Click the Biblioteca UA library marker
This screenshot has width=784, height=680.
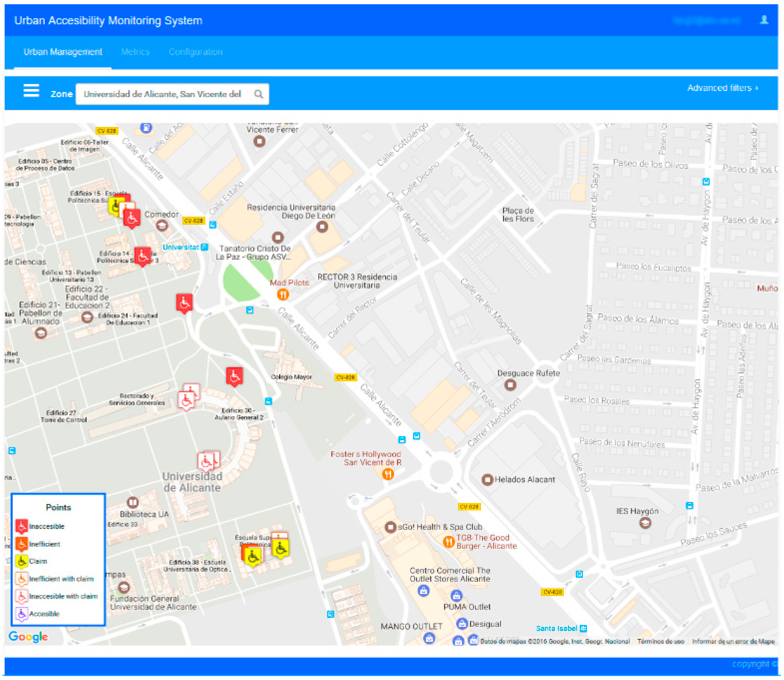132,503
